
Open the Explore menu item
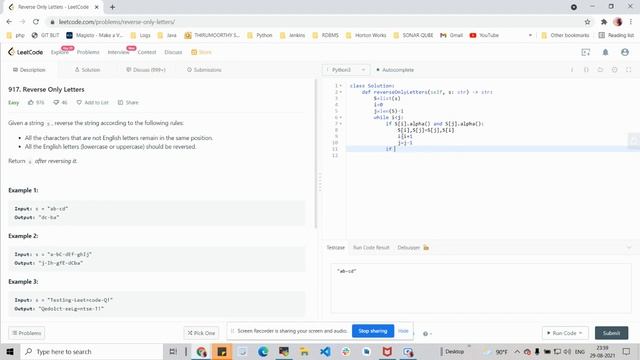pyautogui.click(x=60, y=52)
